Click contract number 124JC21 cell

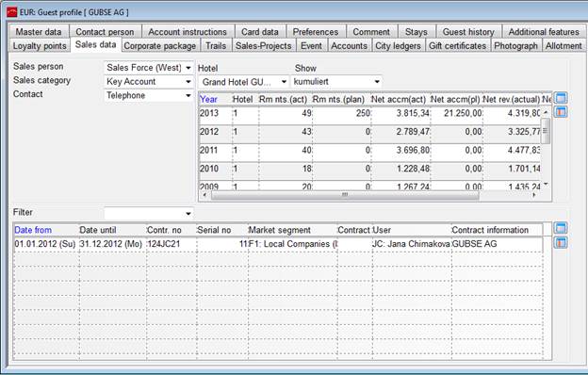[171, 244]
